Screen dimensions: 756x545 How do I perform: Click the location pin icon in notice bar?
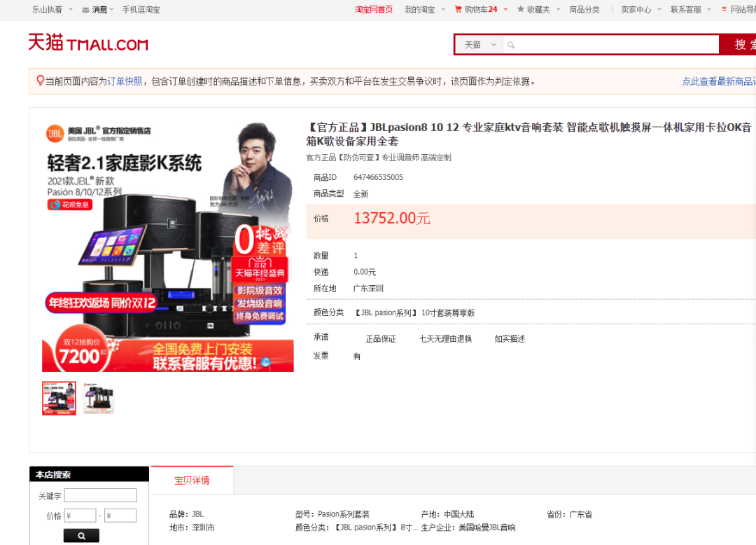pos(41,81)
